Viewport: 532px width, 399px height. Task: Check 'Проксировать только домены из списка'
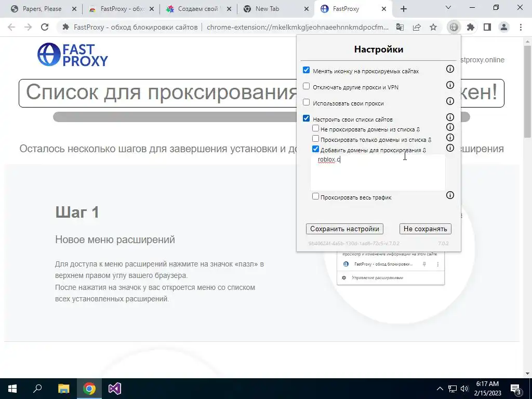coord(315,138)
